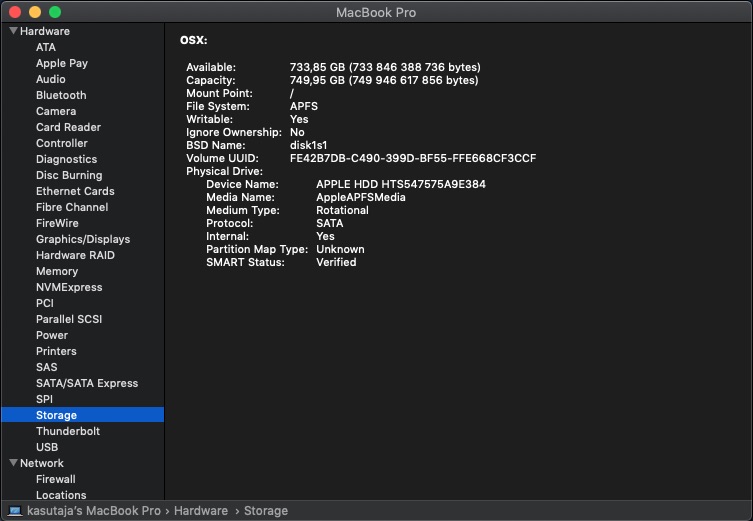The image size is (753, 521).
Task: Select Controller in the sidebar
Action: coord(61,143)
